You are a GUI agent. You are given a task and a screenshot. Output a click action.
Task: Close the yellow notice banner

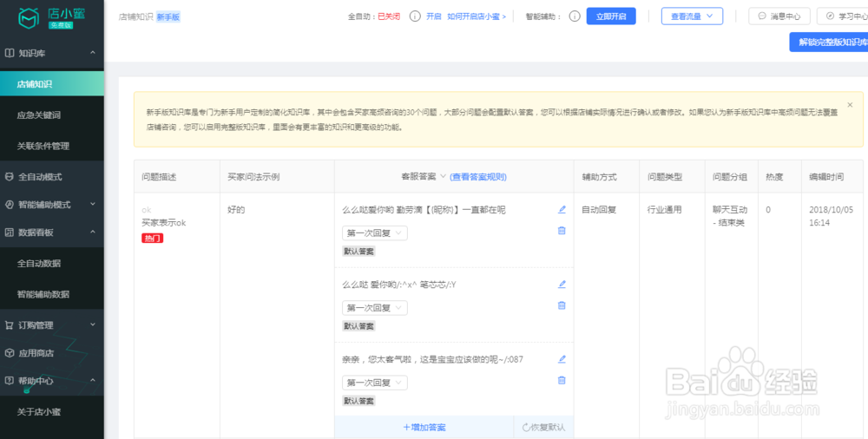851,105
